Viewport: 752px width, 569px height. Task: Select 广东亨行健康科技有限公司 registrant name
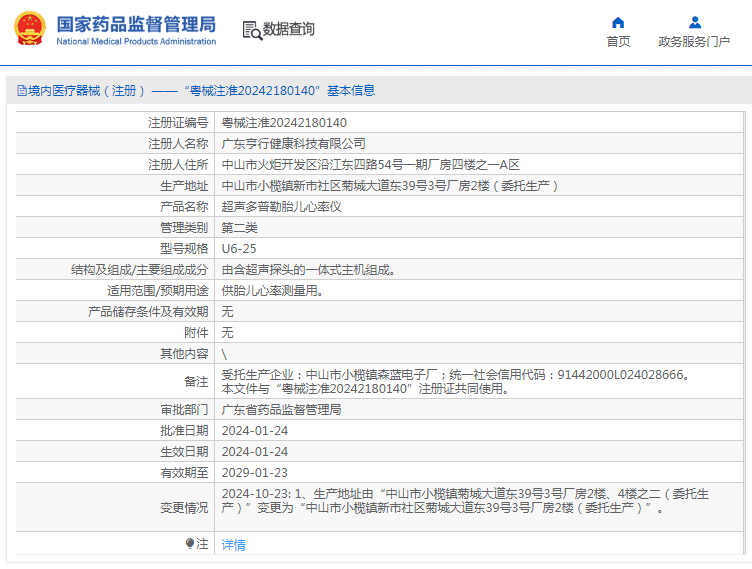coord(294,143)
